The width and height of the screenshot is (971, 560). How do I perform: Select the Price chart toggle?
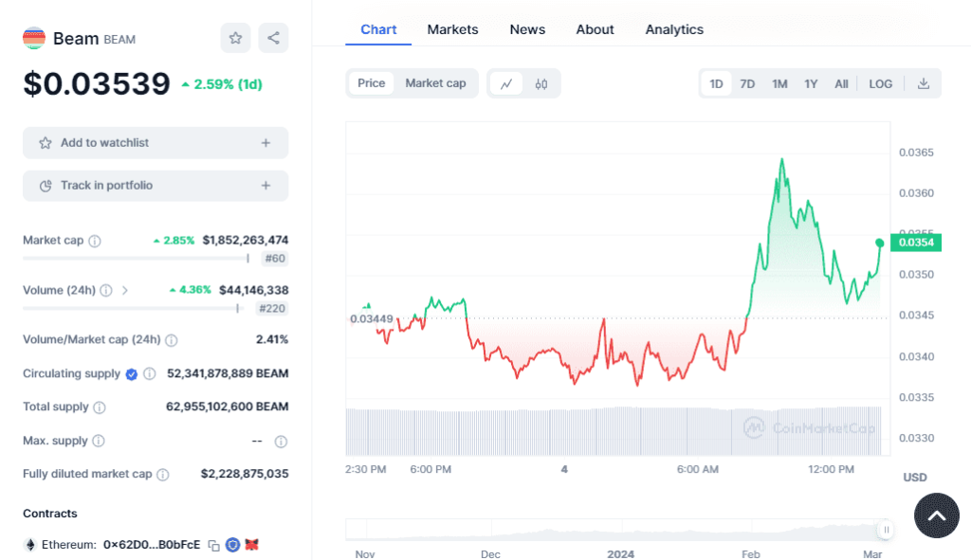click(371, 83)
